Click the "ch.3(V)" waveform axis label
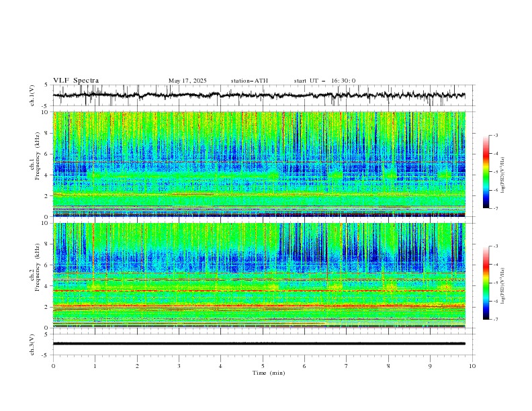 [x=32, y=345]
